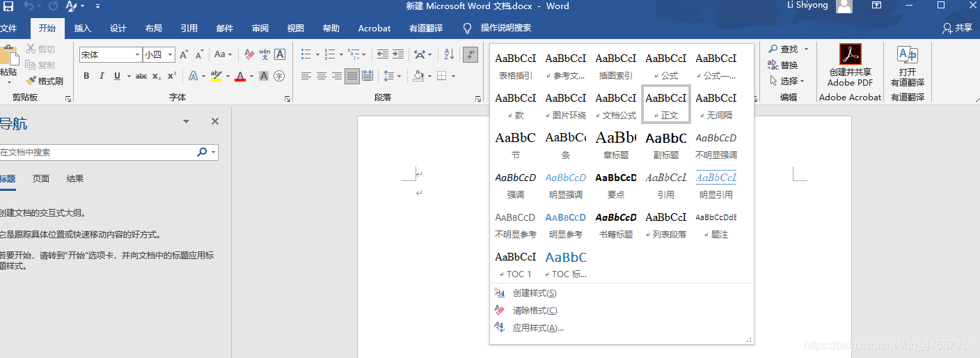Click the grow font size icon
This screenshot has width=980, height=358.
click(184, 54)
